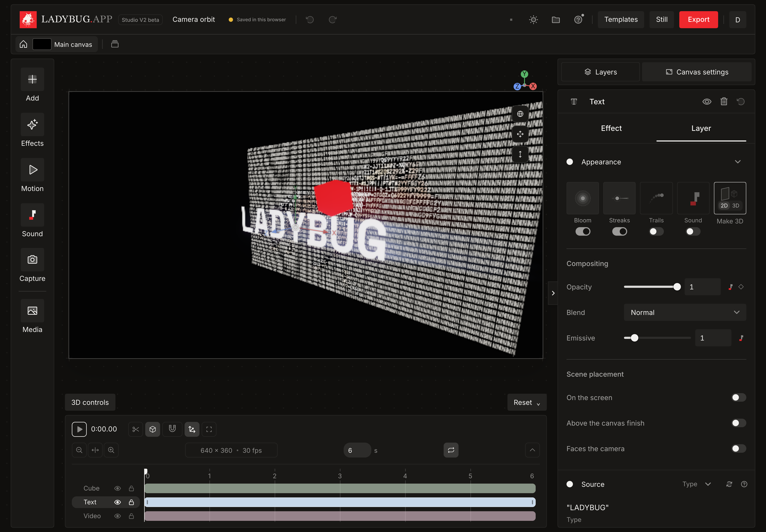
Task: Add keyframe diamond for Opacity
Action: (741, 287)
